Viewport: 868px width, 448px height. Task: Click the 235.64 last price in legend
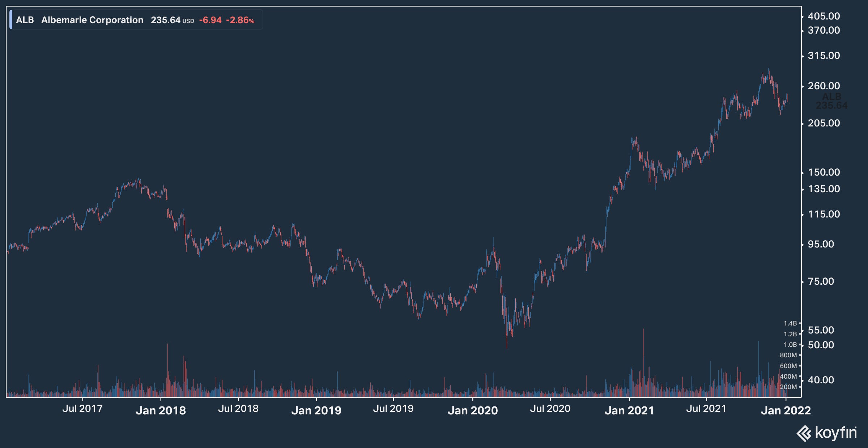166,20
